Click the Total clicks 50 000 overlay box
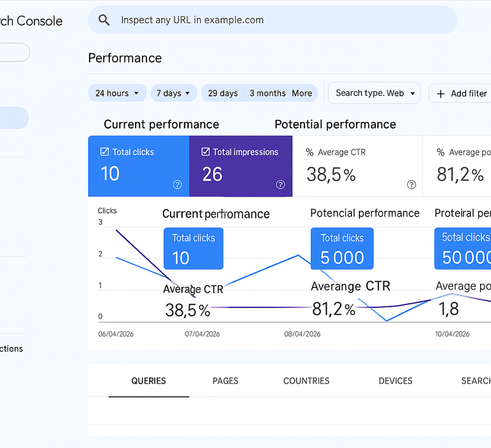Screen dimensions: 491x448 [463, 249]
